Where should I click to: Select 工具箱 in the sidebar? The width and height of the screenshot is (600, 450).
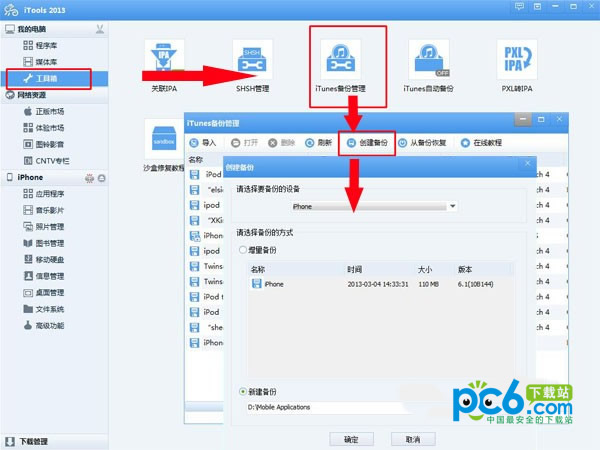[x=54, y=78]
